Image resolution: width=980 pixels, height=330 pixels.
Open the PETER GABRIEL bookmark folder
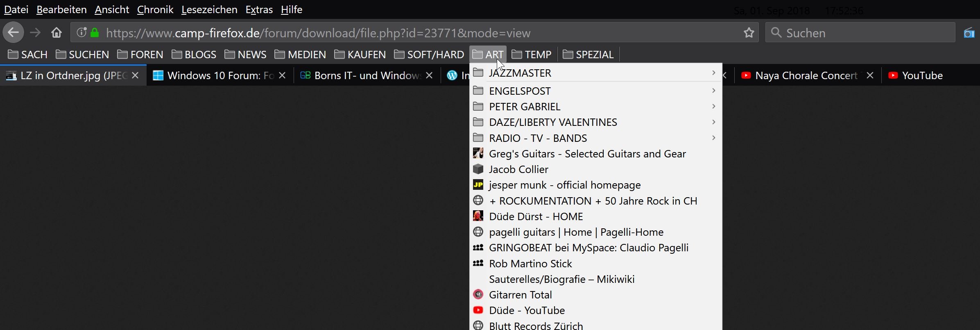pyautogui.click(x=596, y=106)
